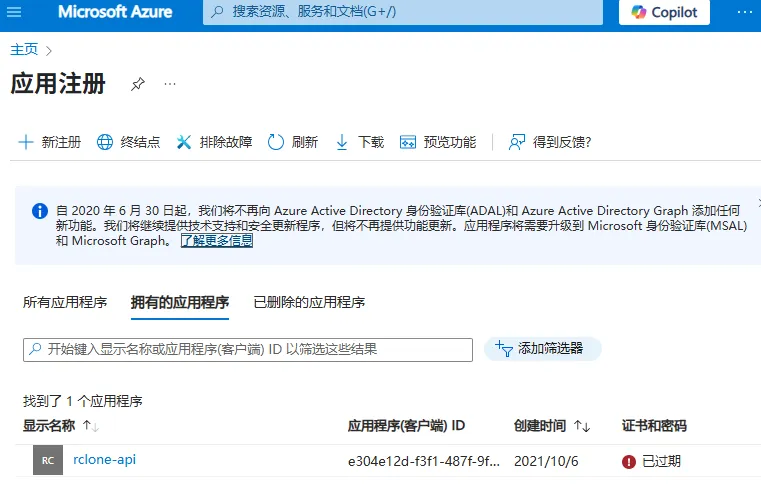
Task: Open more options beside page title
Action: [x=170, y=84]
